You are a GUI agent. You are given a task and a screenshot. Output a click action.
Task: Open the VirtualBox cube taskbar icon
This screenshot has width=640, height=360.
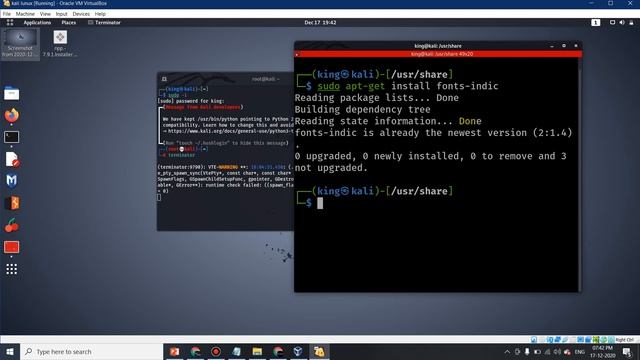[x=298, y=351]
